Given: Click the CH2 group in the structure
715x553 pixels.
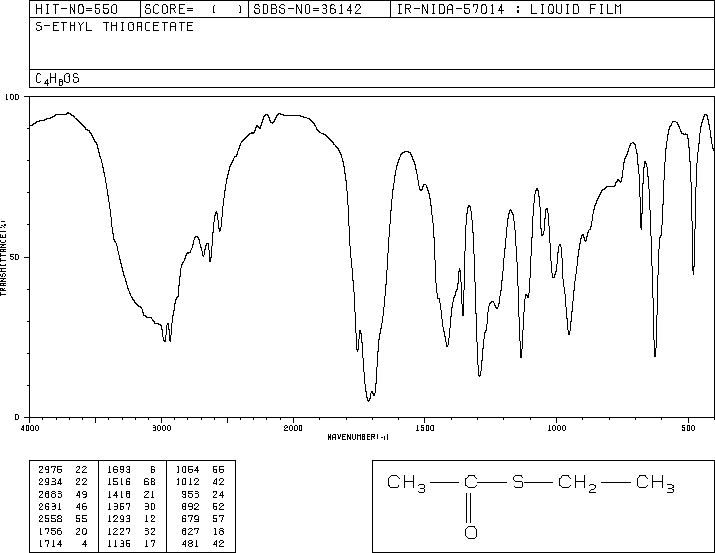Looking at the screenshot, I should coord(577,483).
